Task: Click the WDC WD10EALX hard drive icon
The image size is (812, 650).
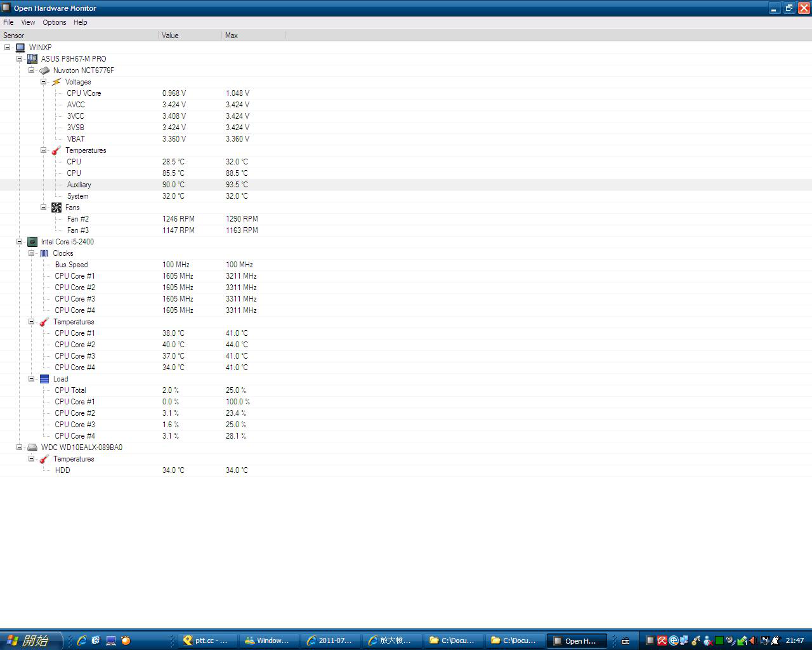Action: coord(32,448)
